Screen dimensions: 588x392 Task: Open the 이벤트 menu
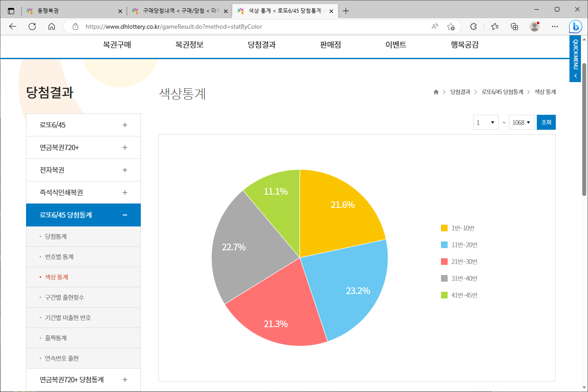396,45
